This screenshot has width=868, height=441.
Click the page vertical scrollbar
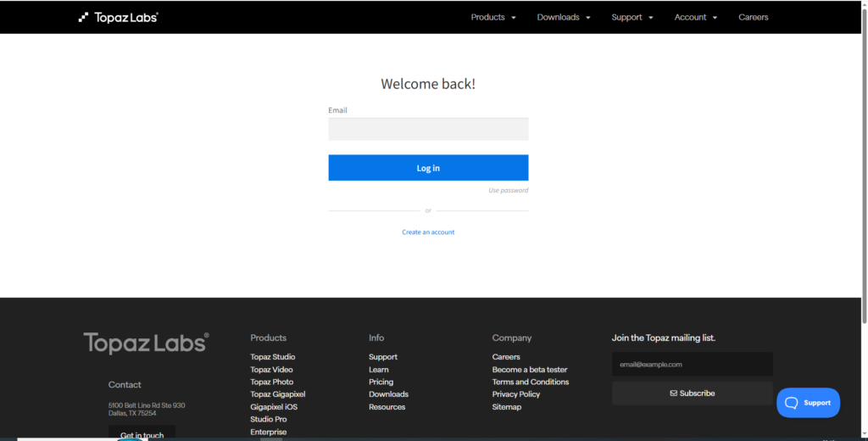tap(864, 170)
